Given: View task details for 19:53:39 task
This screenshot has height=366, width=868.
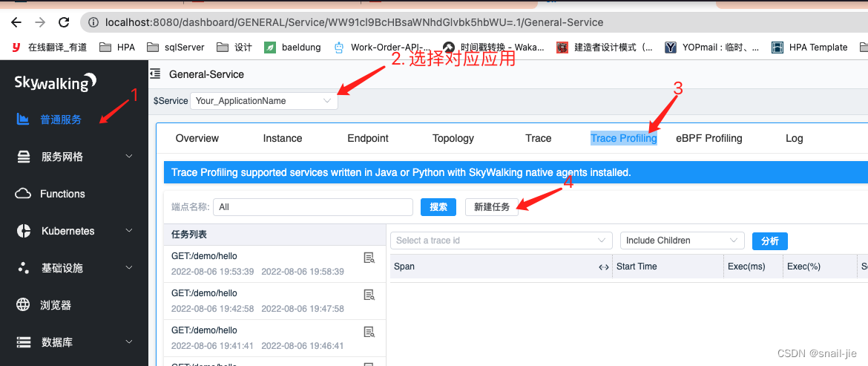Looking at the screenshot, I should [x=369, y=258].
